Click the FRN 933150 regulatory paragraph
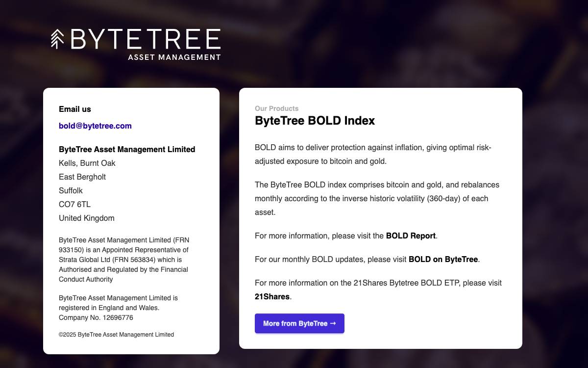Image resolution: width=588 pixels, height=368 pixels. click(x=124, y=260)
